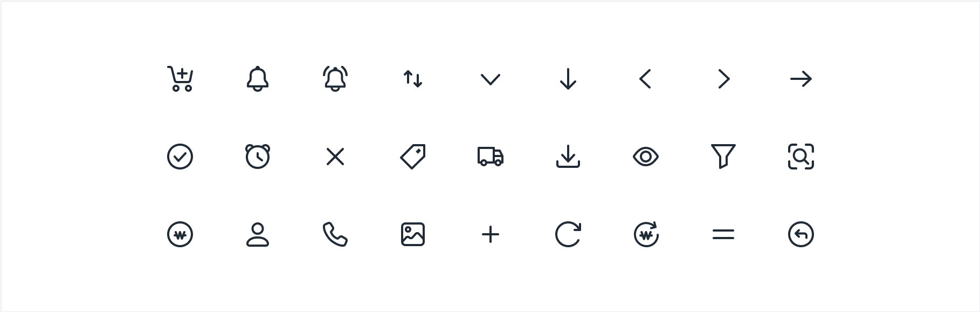
Task: Choose the price tag icon
Action: pos(413,157)
